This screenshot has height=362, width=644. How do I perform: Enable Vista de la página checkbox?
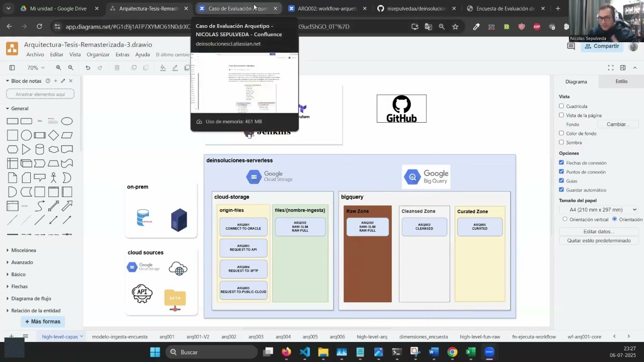tap(561, 115)
